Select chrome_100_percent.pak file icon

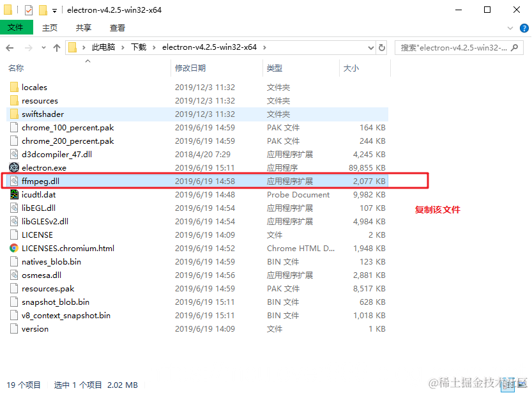click(14, 128)
